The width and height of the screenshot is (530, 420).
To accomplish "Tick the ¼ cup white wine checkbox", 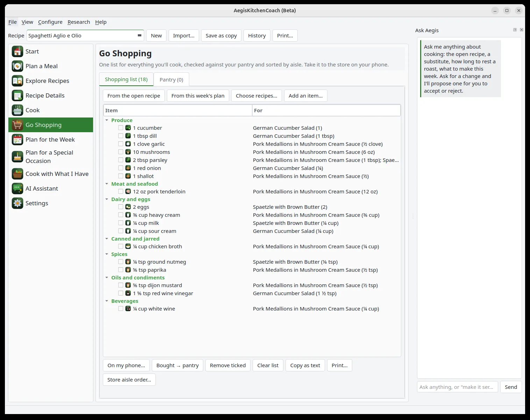I will pyautogui.click(x=121, y=309).
